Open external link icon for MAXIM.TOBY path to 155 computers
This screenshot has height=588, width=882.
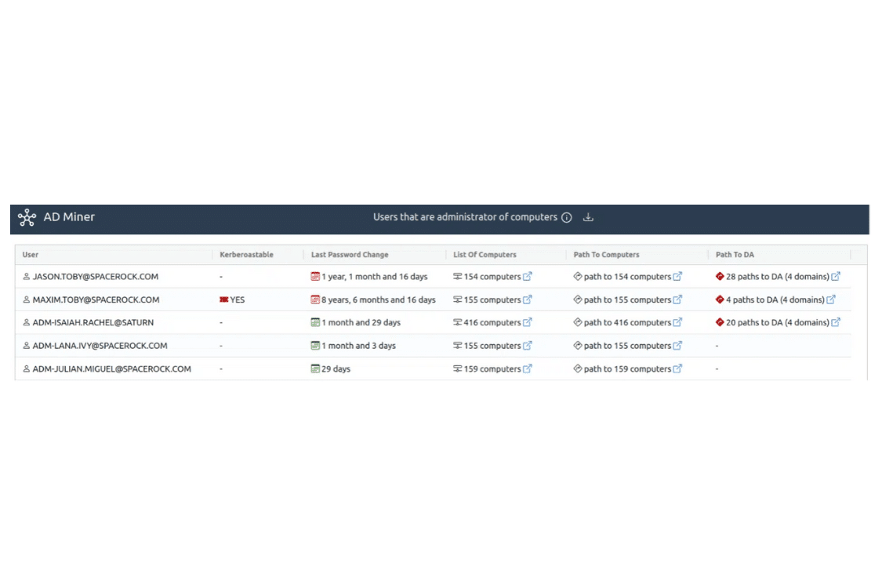pyautogui.click(x=677, y=299)
